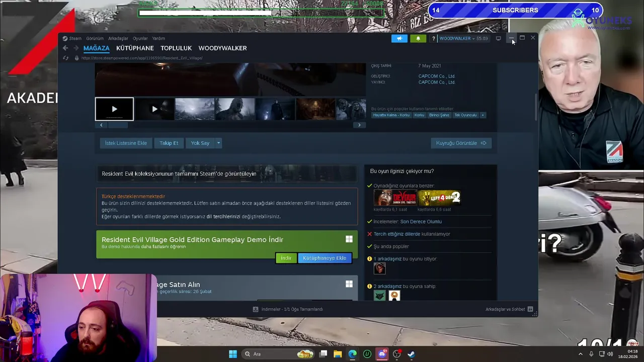Image resolution: width=644 pixels, height=362 pixels.
Task: Click the Ara search box on taskbar
Action: (x=279, y=354)
